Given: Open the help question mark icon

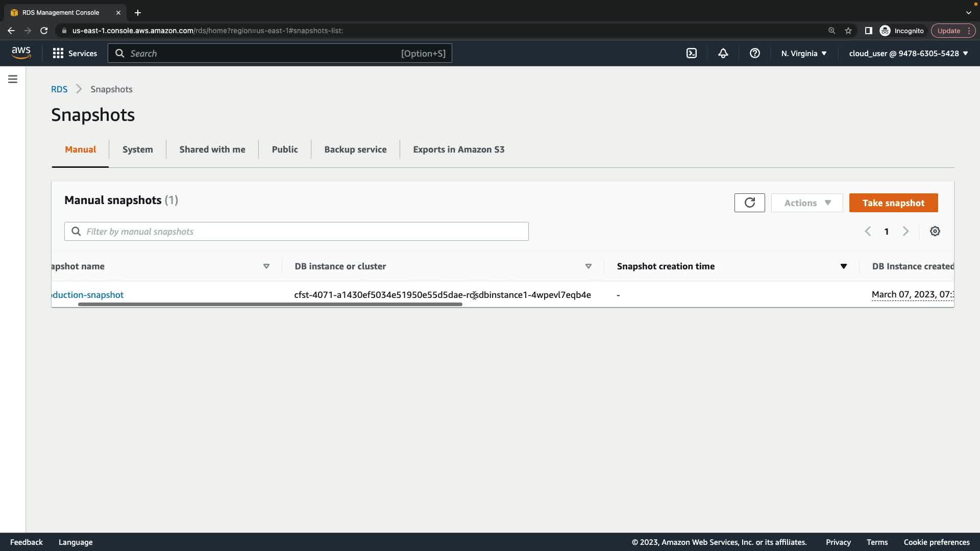Looking at the screenshot, I should tap(754, 53).
